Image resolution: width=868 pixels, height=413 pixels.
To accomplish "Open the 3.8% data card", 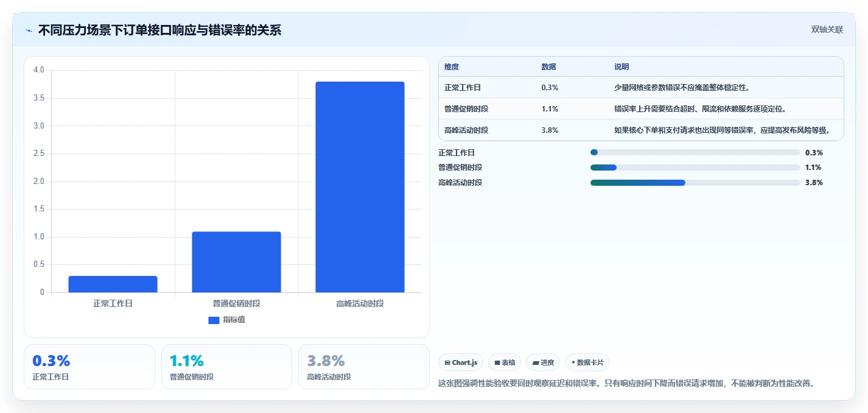I will click(x=364, y=367).
